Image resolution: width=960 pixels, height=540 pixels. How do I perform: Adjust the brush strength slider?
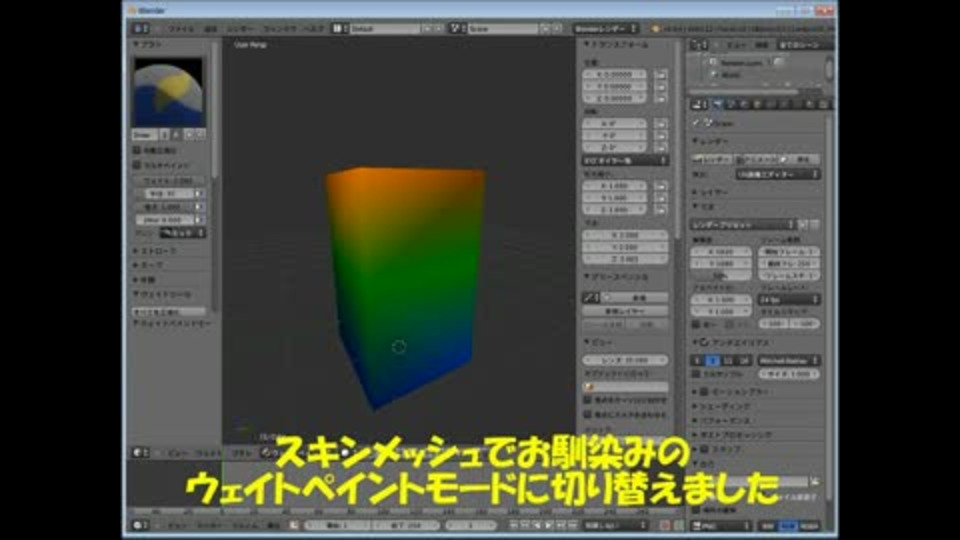point(164,207)
